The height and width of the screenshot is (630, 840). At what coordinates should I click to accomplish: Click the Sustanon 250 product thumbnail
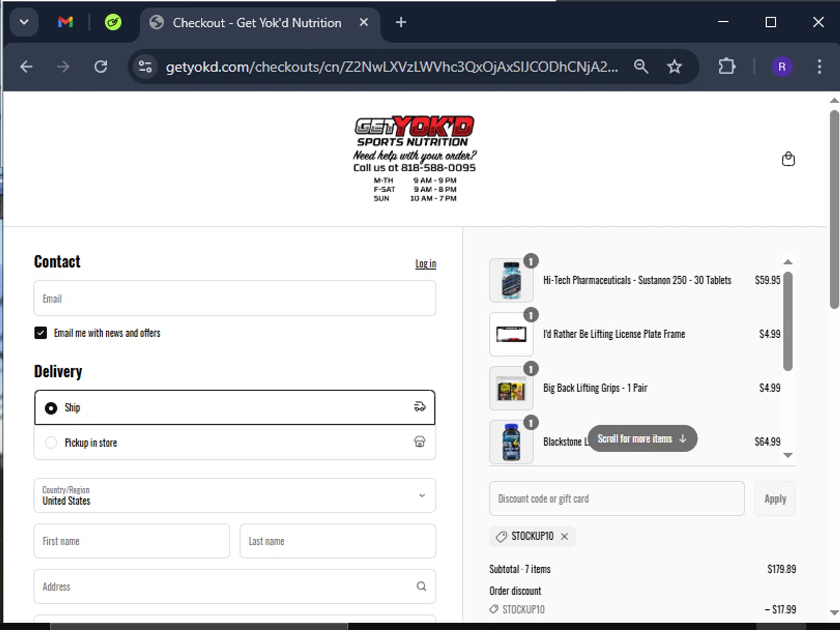pyautogui.click(x=511, y=281)
